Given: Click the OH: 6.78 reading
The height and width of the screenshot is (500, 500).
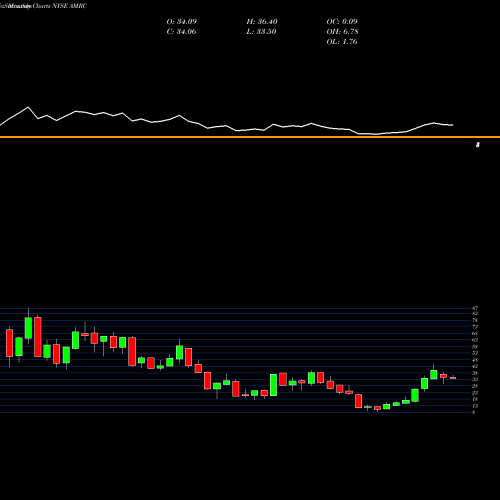Looking at the screenshot, I should pyautogui.click(x=342, y=32).
